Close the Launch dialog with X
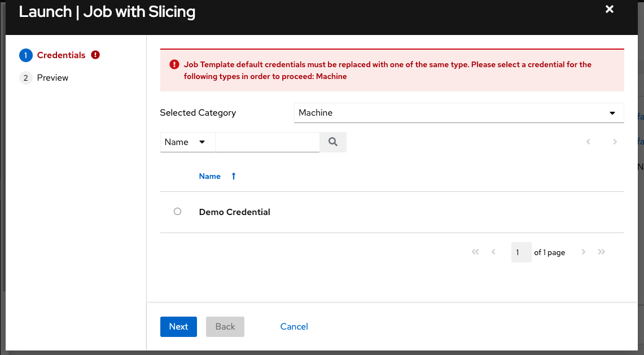The image size is (644, 355). tap(610, 9)
